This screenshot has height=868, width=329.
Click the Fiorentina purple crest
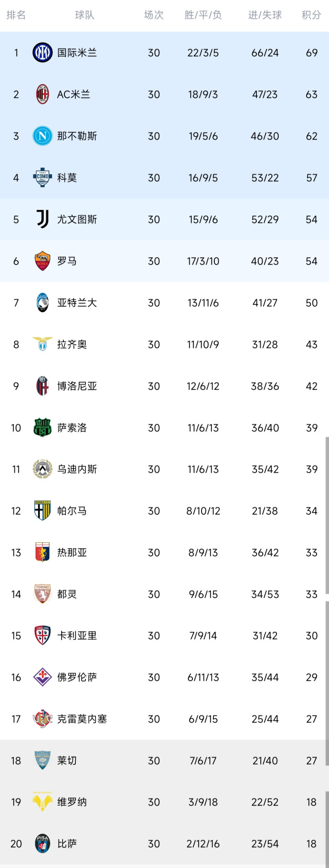coord(42,677)
